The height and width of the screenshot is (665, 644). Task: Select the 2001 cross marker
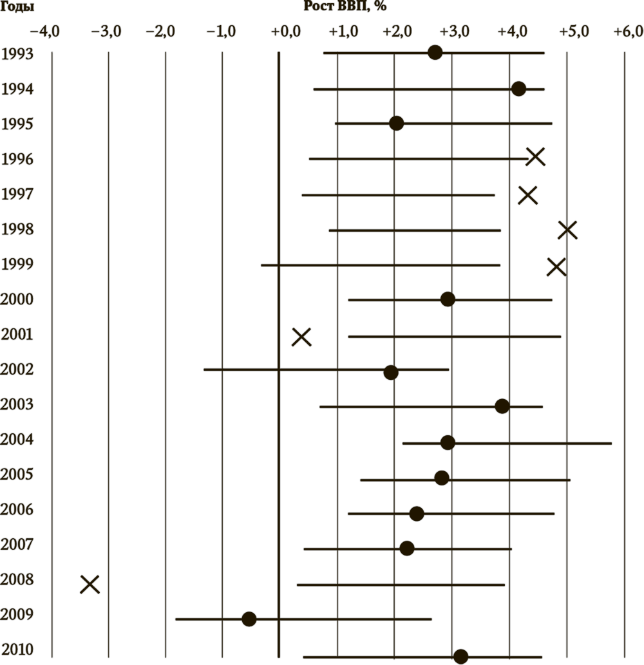(301, 337)
